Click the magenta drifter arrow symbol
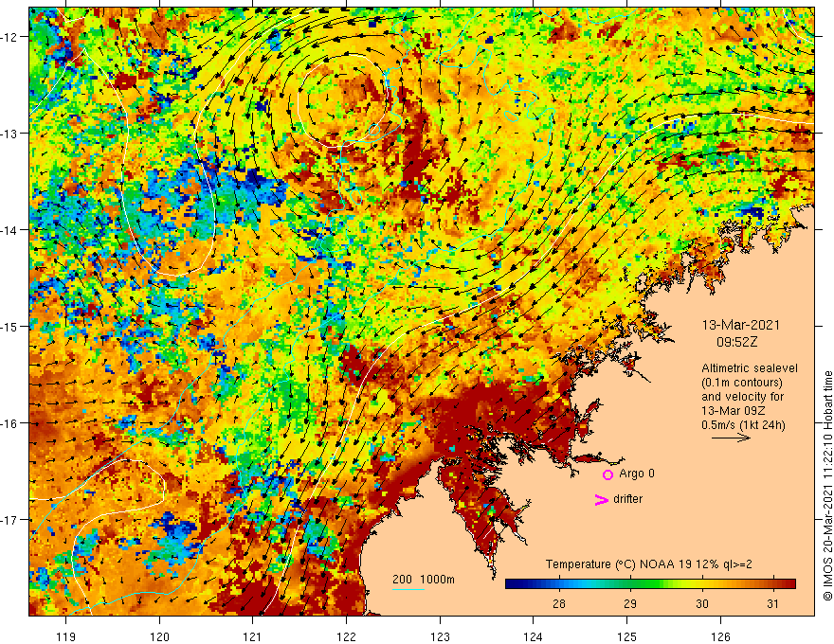This screenshot has height=644, width=834. [x=601, y=499]
